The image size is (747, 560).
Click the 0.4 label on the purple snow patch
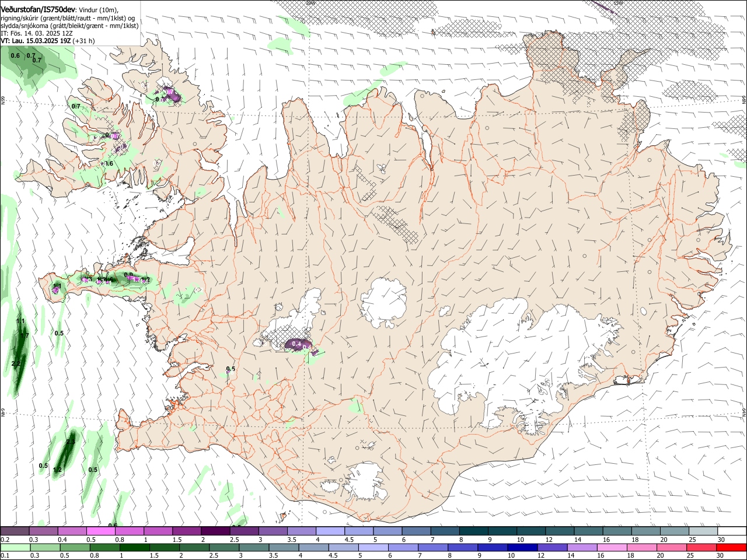pos(296,344)
